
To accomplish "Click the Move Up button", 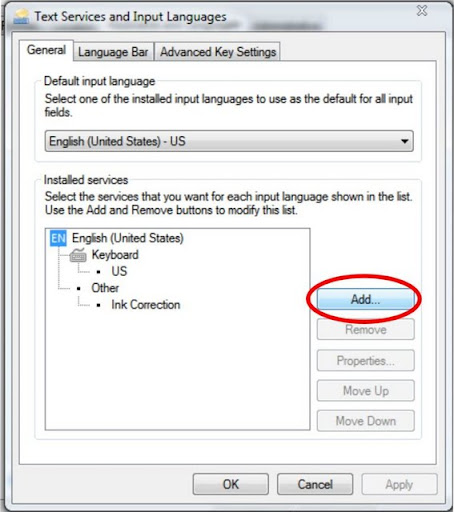I will (x=366, y=391).
